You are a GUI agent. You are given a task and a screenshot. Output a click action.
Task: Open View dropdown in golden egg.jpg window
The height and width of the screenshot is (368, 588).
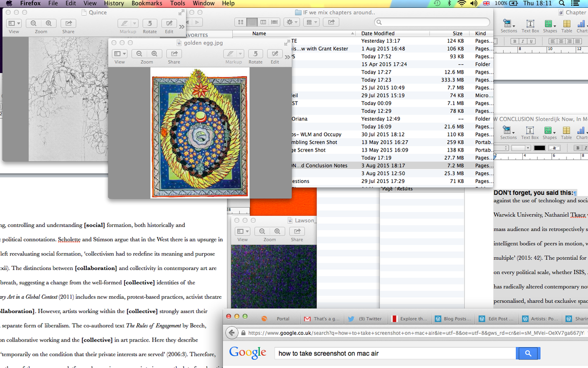120,53
